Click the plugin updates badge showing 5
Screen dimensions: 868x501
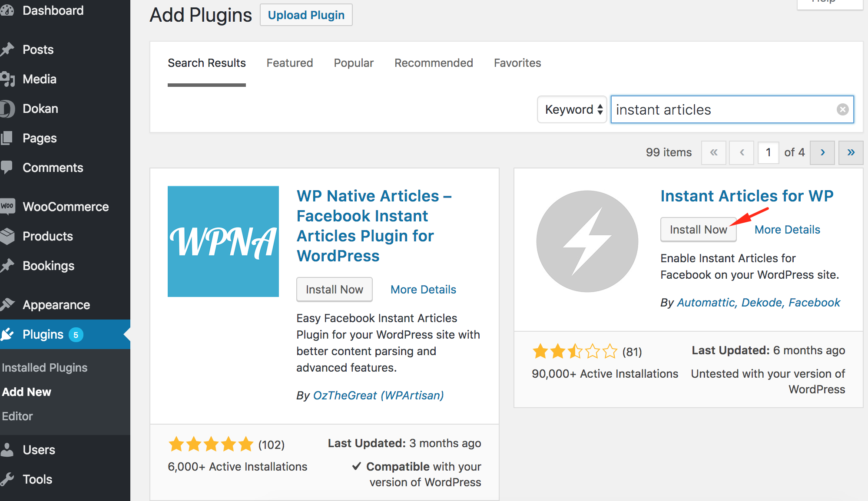76,335
